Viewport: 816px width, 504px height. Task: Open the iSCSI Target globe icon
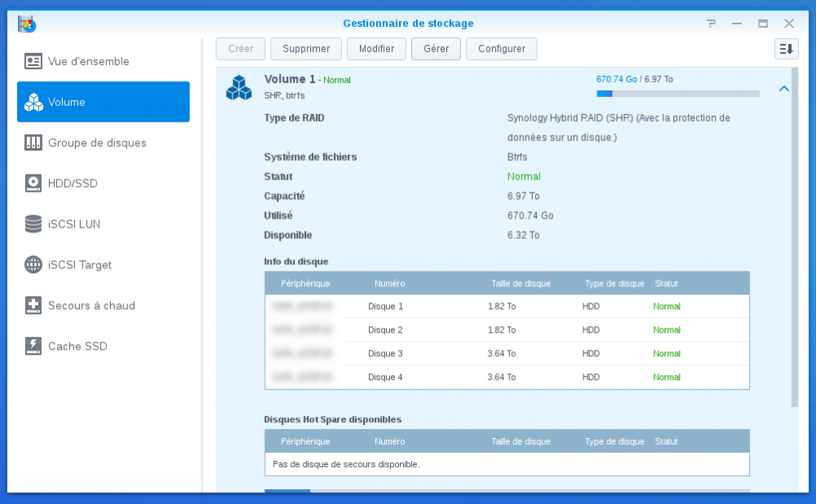tap(33, 265)
